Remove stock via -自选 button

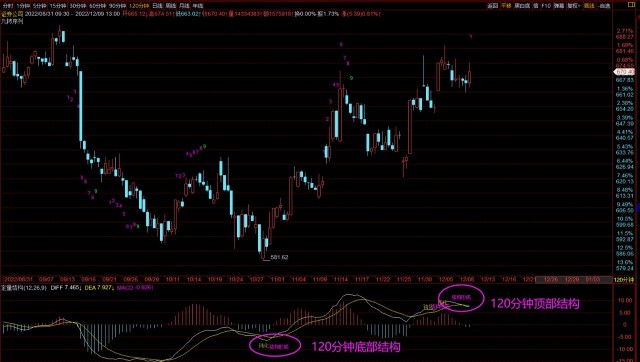tap(604, 6)
